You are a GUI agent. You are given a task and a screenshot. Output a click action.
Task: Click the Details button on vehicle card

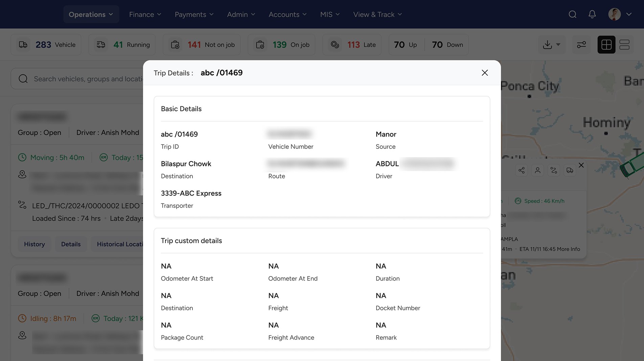click(71, 244)
